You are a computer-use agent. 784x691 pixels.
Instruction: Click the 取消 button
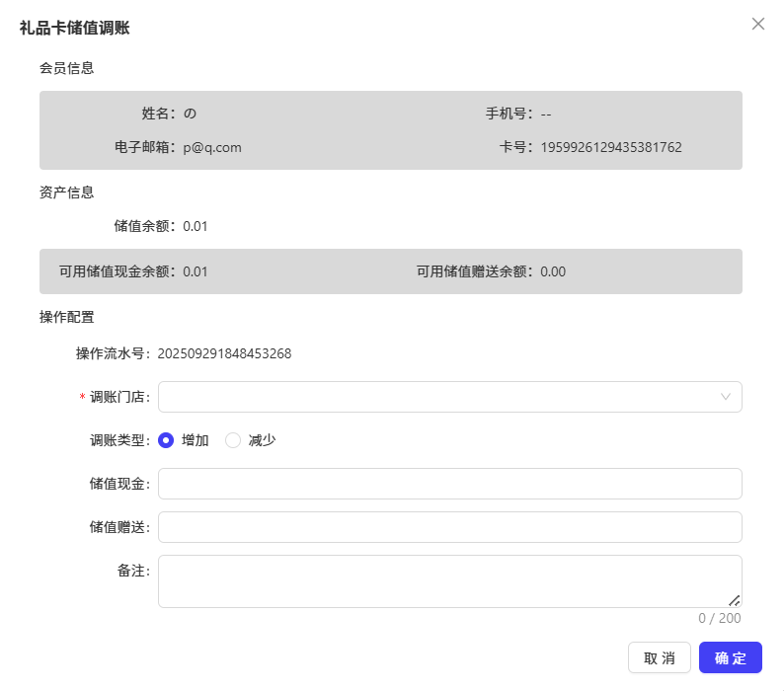pos(660,657)
